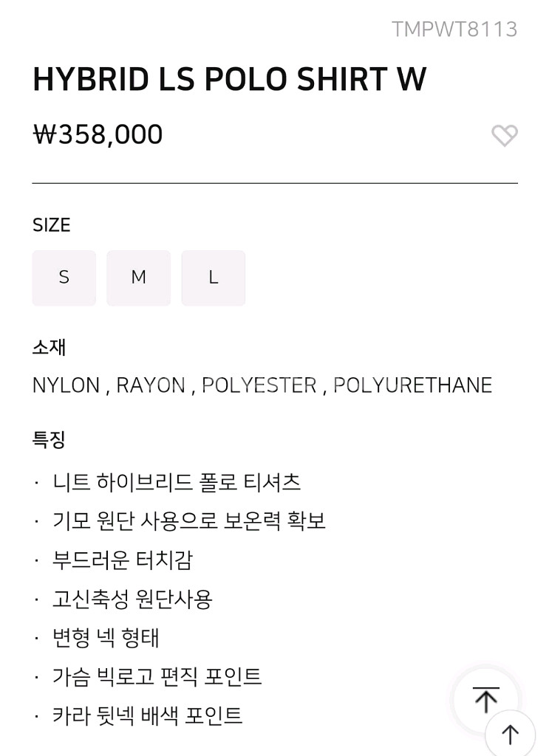Click the product code TMPWT8113
Viewport: 549px width, 756px height.
coord(454,30)
